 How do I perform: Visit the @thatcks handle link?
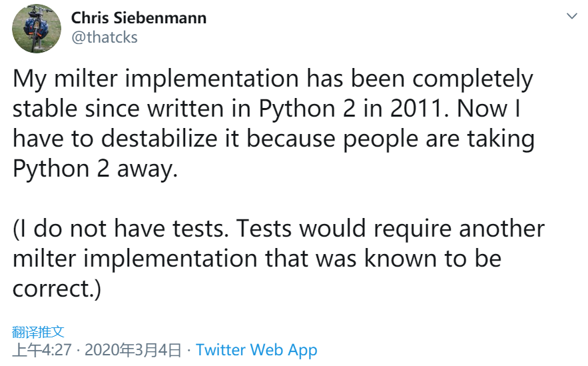click(x=105, y=37)
